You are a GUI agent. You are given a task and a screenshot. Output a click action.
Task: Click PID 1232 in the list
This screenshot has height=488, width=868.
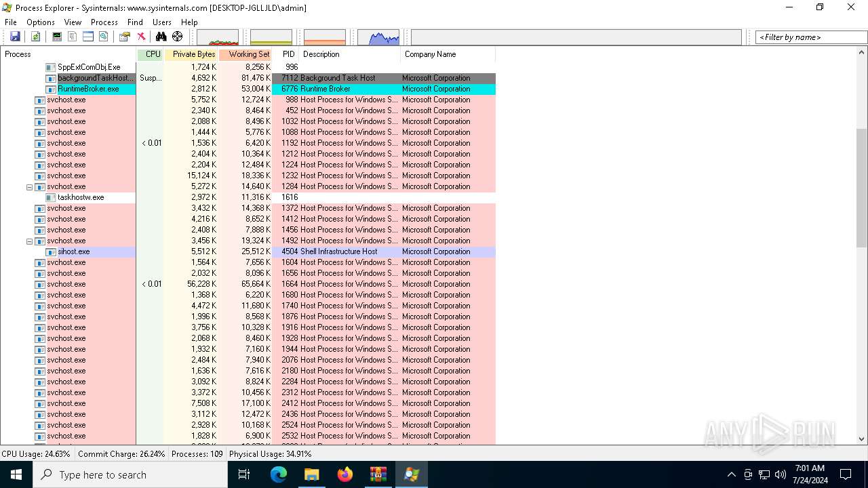point(290,176)
